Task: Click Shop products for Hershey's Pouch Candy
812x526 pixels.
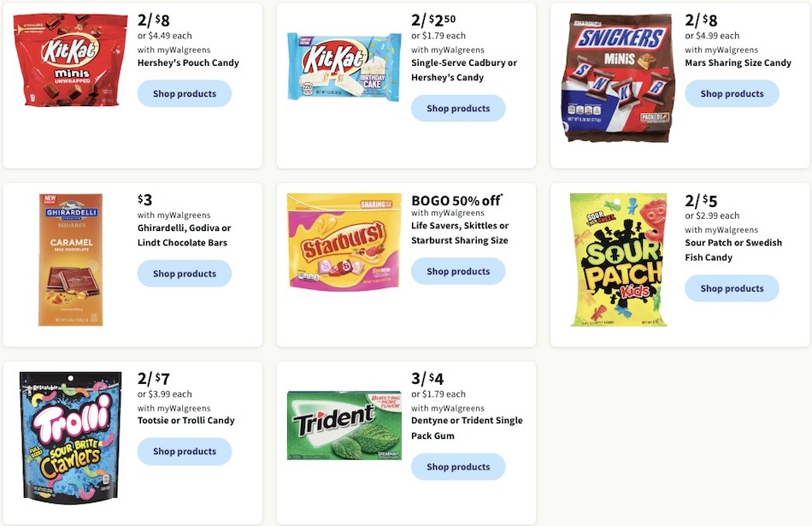Action: point(185,93)
